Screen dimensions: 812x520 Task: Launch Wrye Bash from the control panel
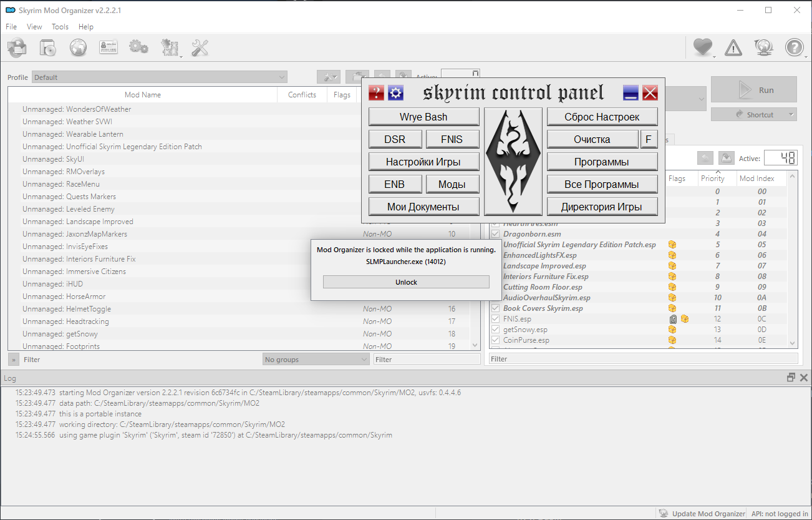(x=423, y=117)
